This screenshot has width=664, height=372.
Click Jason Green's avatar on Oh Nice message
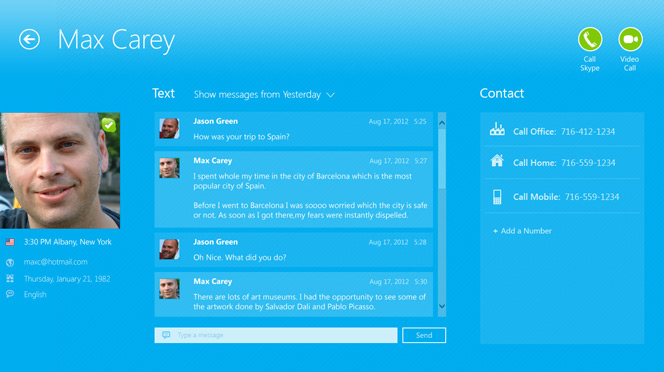tap(169, 249)
